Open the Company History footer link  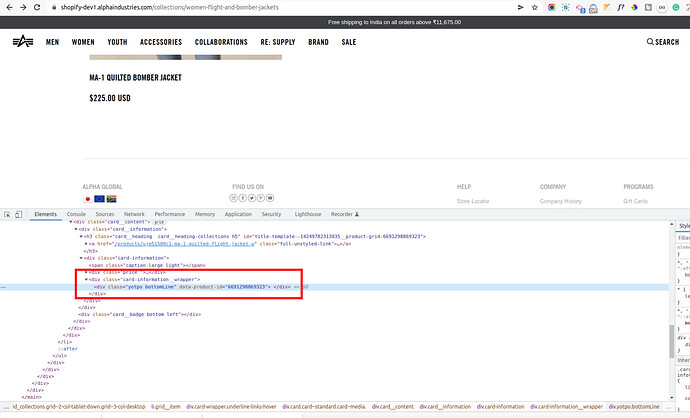(x=561, y=201)
